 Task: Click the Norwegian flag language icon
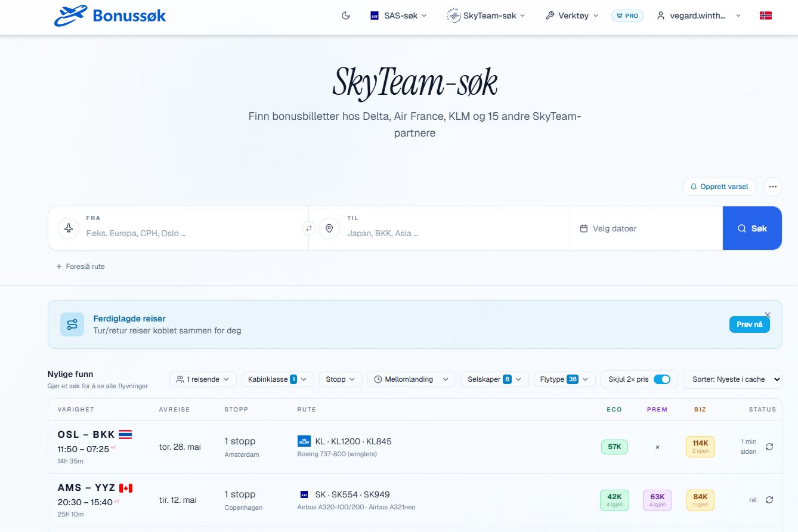point(766,16)
